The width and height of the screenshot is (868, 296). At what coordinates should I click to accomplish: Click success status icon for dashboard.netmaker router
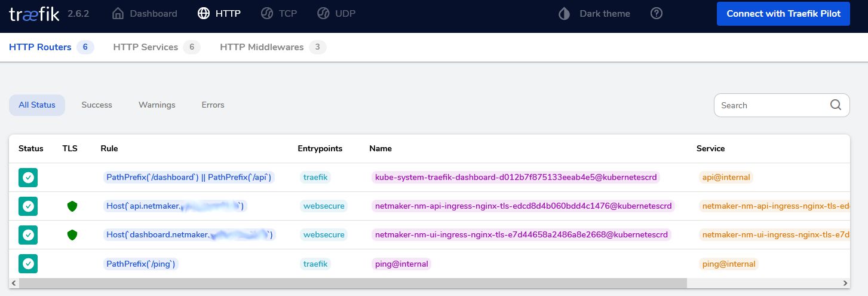(28, 234)
